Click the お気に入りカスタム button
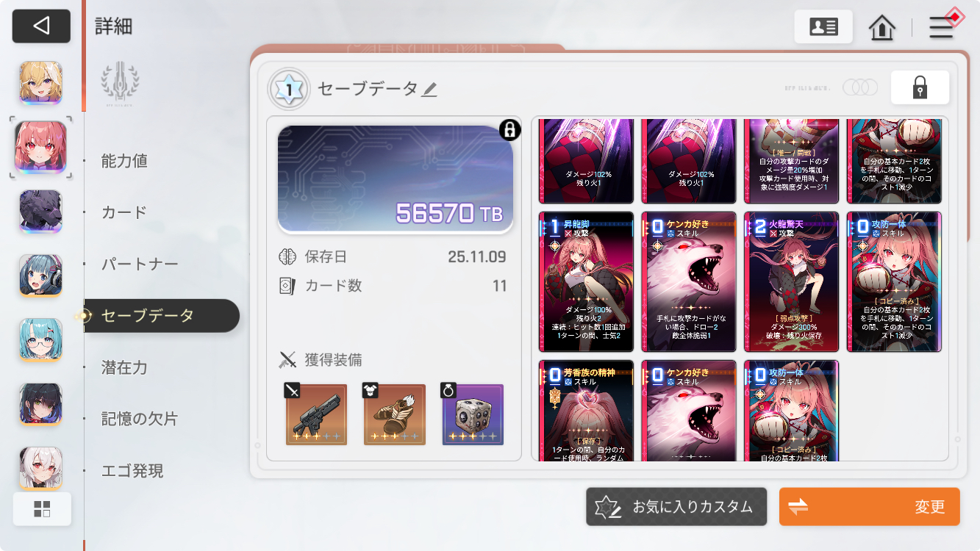The height and width of the screenshot is (551, 980). (x=676, y=507)
